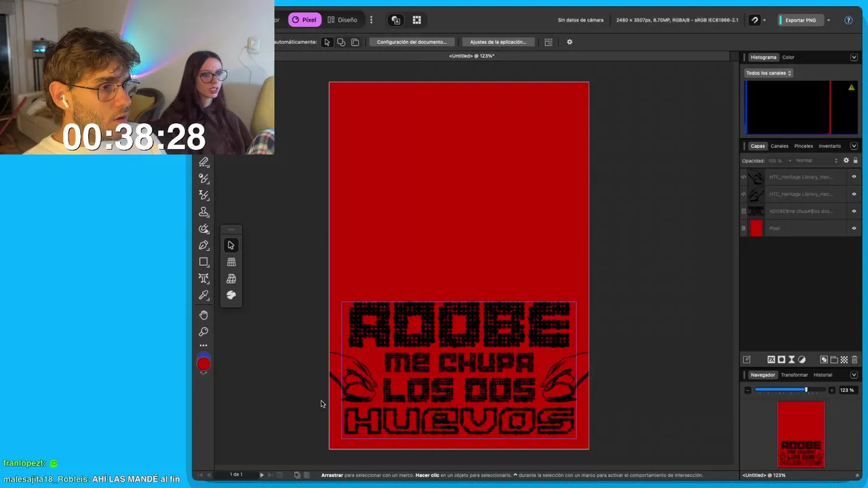The height and width of the screenshot is (488, 868).
Task: Select the bottom tool in the flyout
Action: tap(231, 295)
